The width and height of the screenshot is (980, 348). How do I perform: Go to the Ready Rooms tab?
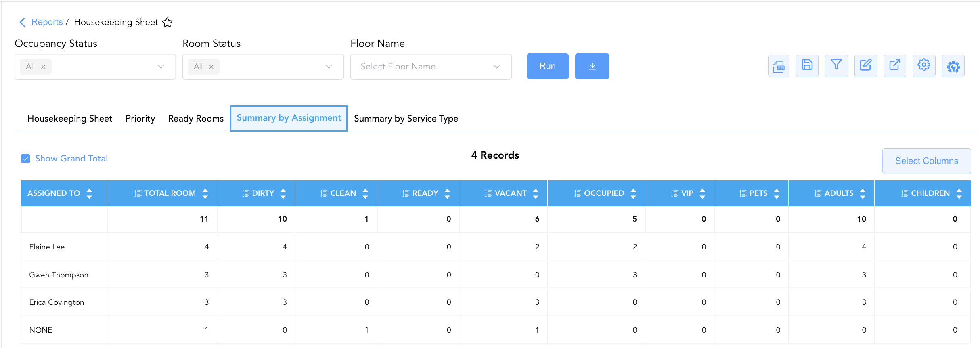click(x=196, y=119)
